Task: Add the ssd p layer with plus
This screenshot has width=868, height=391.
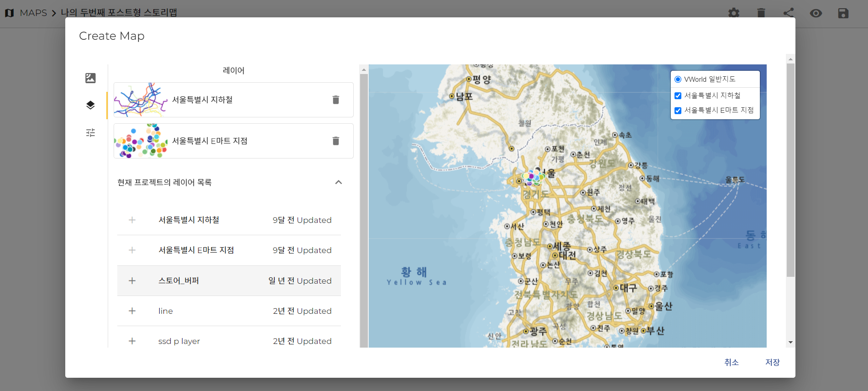Action: (x=132, y=341)
